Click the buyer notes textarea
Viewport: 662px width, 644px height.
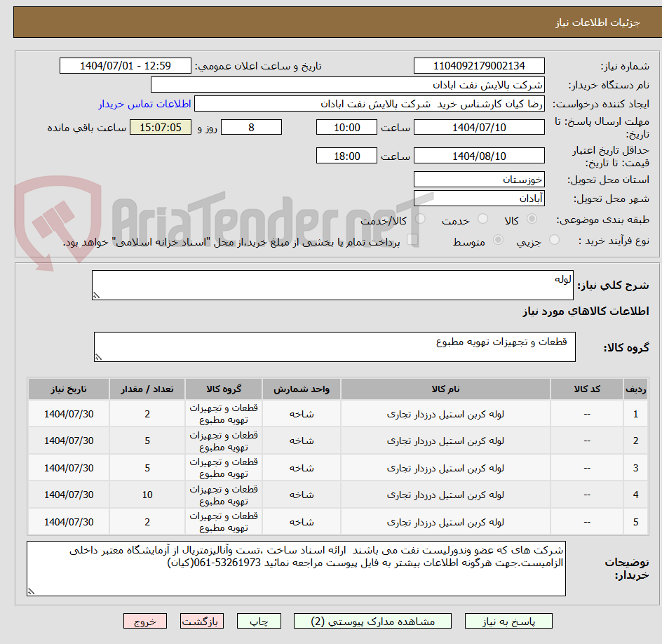point(296,568)
